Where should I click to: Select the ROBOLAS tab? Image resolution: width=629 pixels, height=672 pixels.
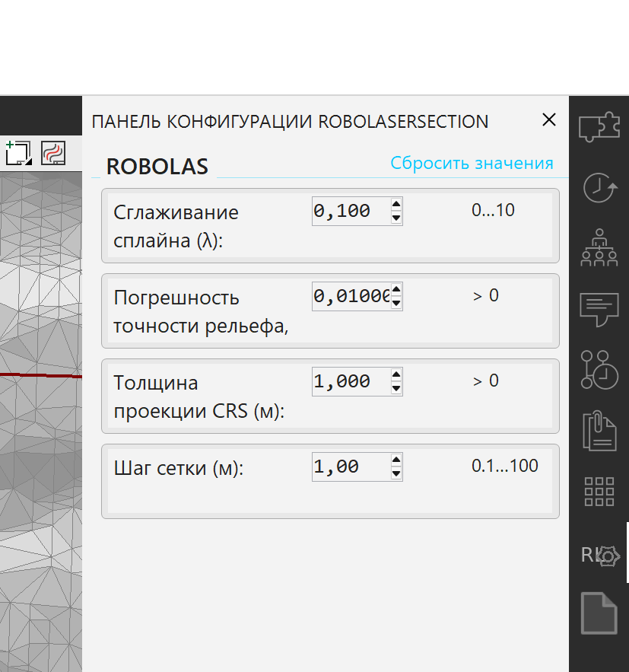tap(157, 167)
